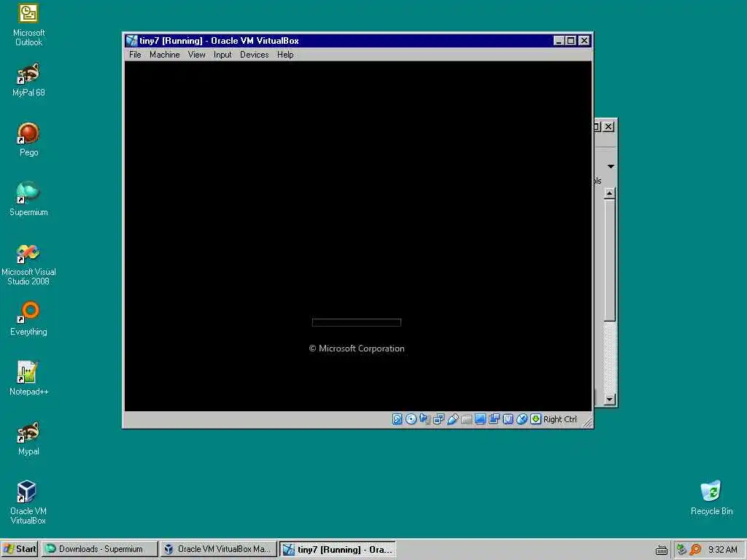
Task: Click the dropdown arrow in background Manager window
Action: [611, 166]
